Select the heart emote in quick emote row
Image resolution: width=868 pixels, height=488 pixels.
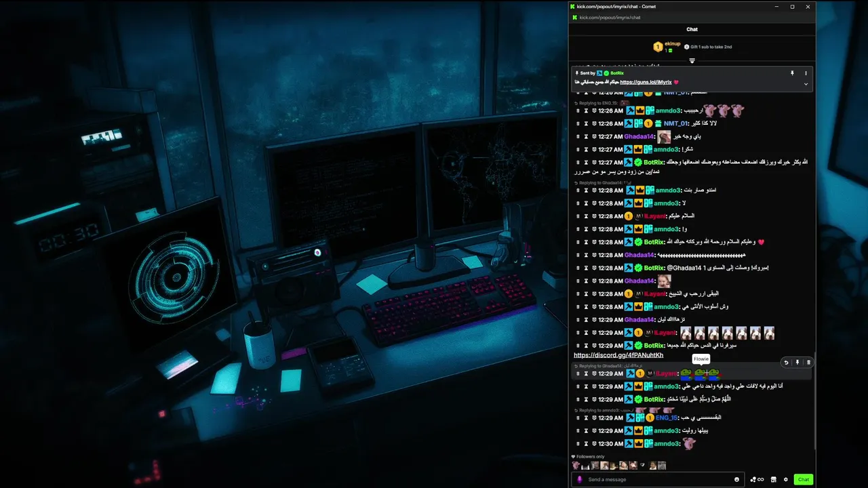642,466
